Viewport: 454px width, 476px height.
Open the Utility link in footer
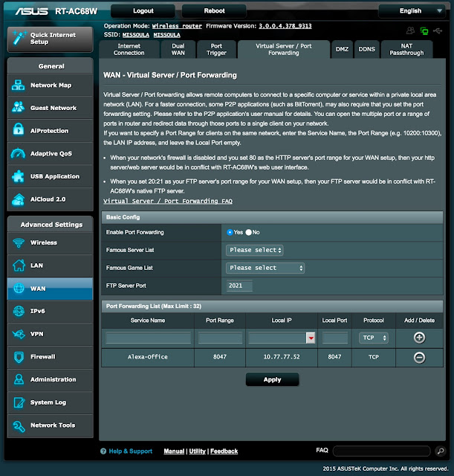pos(197,451)
